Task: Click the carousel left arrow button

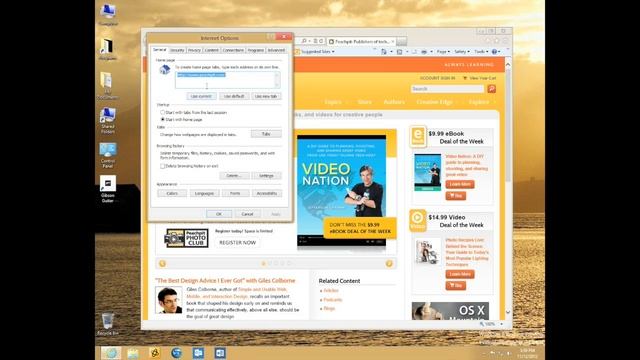Action: pos(162,263)
